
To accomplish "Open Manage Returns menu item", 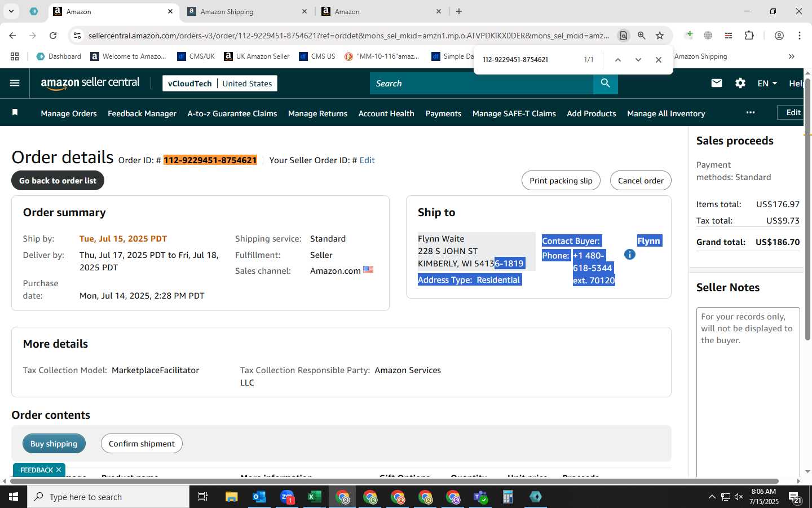I will pyautogui.click(x=317, y=113).
